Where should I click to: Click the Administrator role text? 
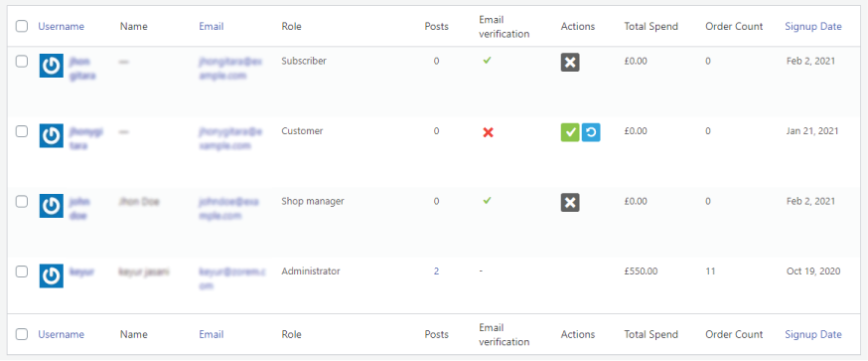(311, 271)
